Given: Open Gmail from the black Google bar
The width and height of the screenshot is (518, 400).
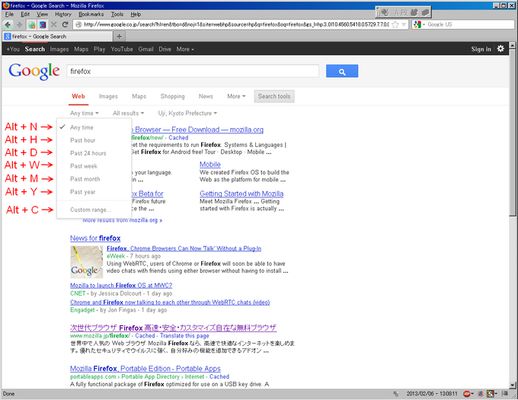Looking at the screenshot, I should click(146, 49).
